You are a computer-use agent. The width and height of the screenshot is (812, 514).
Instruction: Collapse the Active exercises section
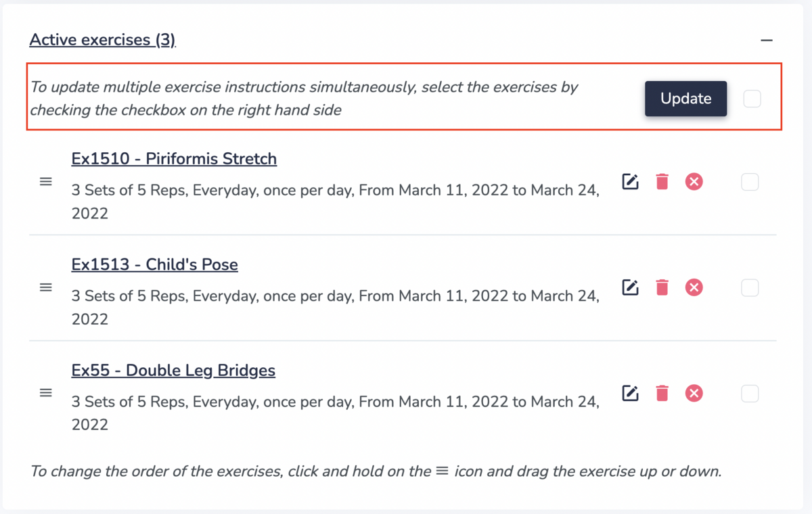766,41
